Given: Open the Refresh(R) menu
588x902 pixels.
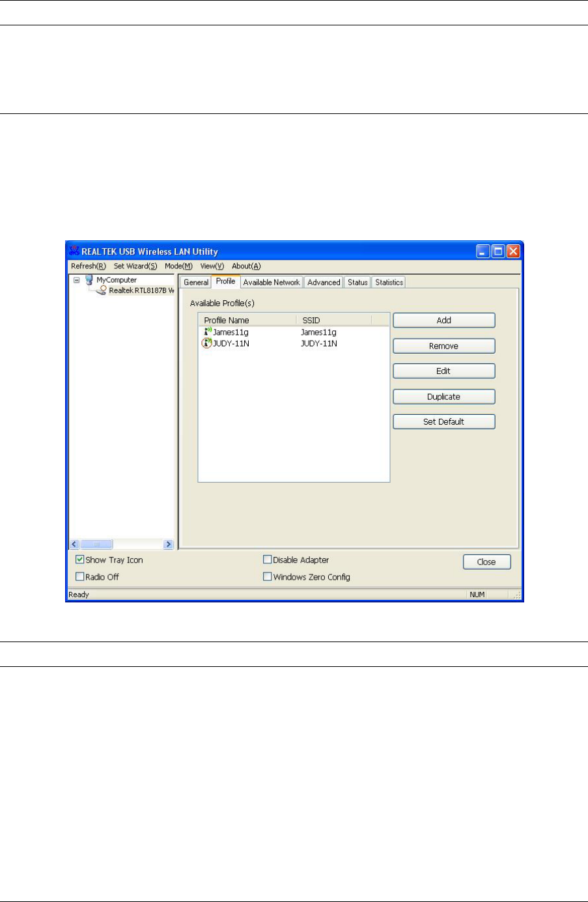Looking at the screenshot, I should (x=89, y=266).
